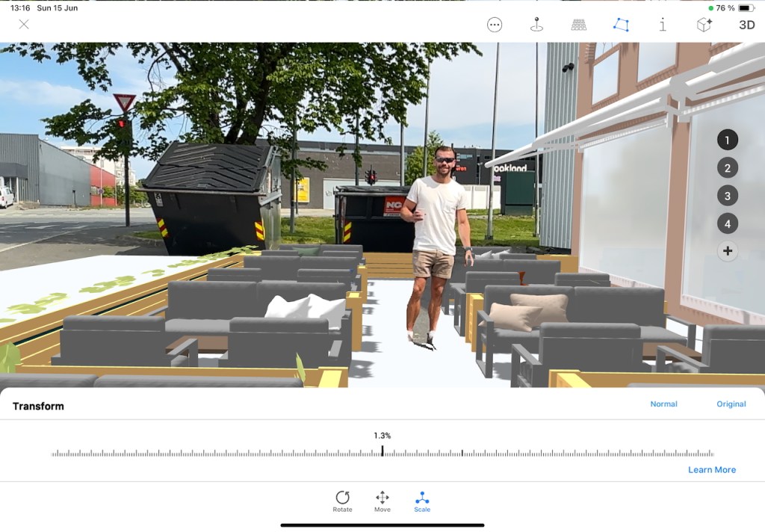Image resolution: width=765 pixels, height=532 pixels.
Task: Click the scale ruler slider at 1.3%
Action: click(x=382, y=451)
